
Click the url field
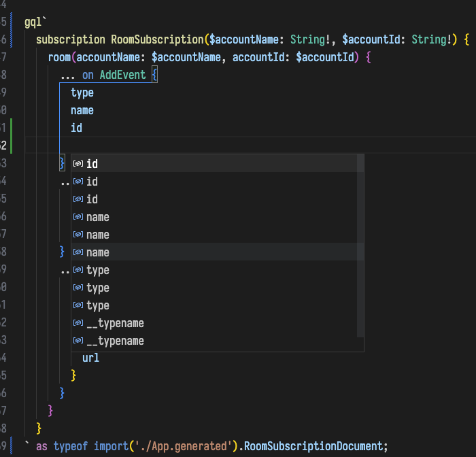pyautogui.click(x=90, y=358)
